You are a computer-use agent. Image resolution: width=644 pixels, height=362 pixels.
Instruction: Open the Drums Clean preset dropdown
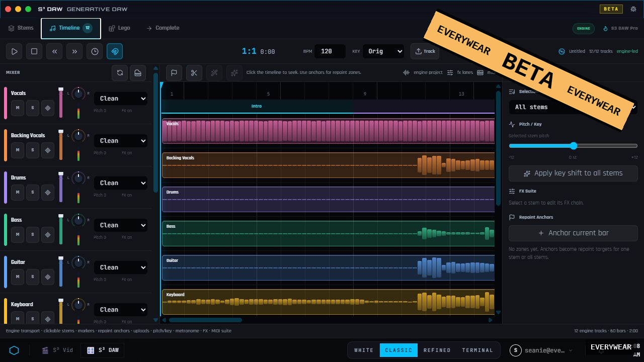121,183
